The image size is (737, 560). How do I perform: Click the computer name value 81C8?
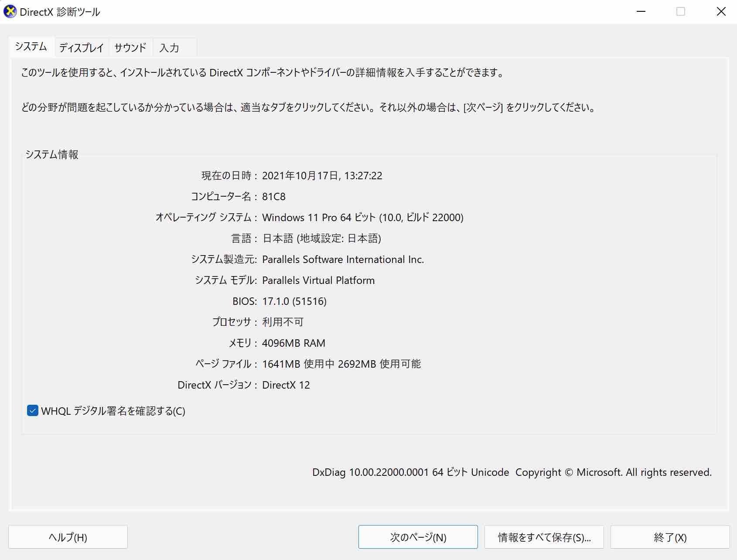(274, 197)
